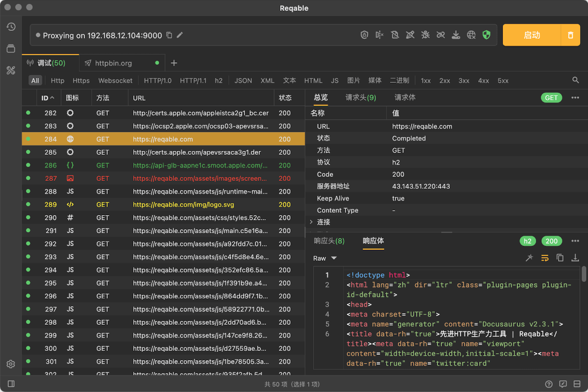Screen dimensions: 588x392
Task: Click the trash icon beside 启动
Action: tap(570, 35)
